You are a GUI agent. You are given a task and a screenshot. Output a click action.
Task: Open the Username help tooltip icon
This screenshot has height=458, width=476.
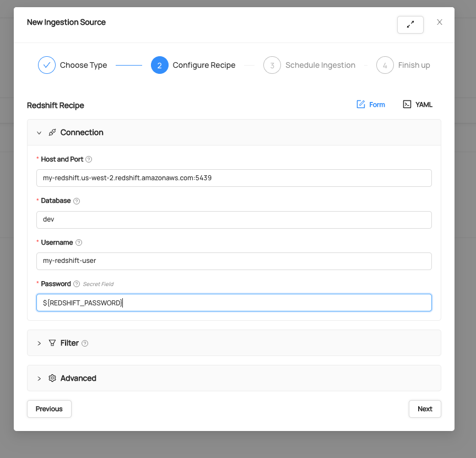(79, 243)
